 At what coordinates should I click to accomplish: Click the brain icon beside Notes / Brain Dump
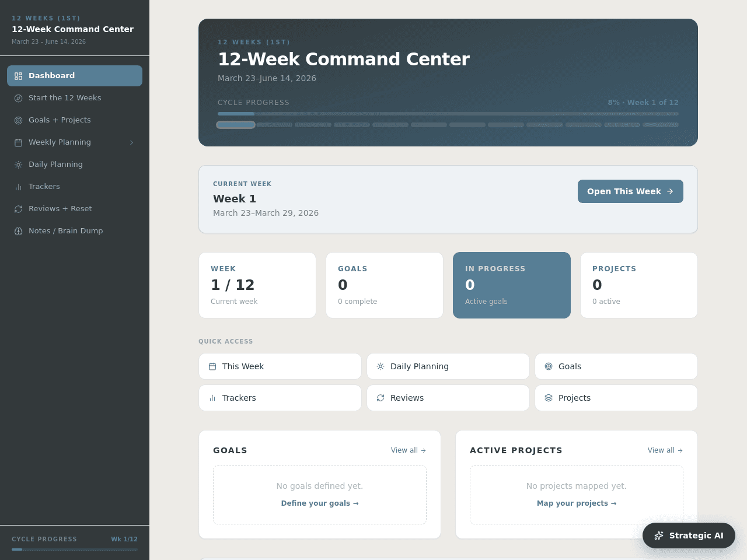(x=18, y=231)
